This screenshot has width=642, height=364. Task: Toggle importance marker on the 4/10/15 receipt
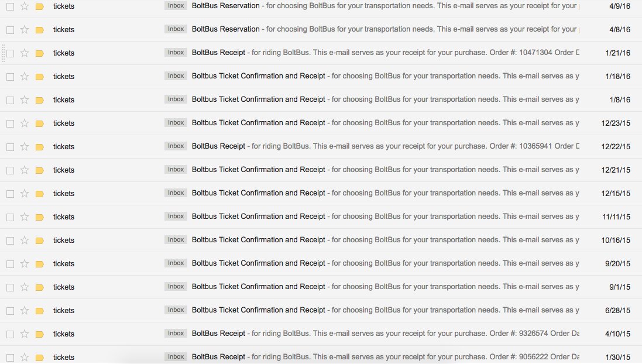[x=40, y=334]
